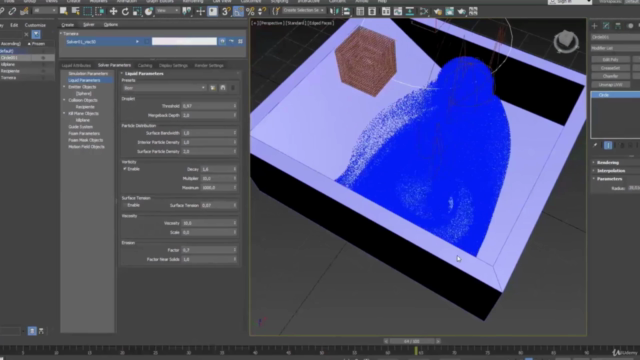
Task: Click the Unwrap UVW modifier button
Action: click(x=610, y=84)
